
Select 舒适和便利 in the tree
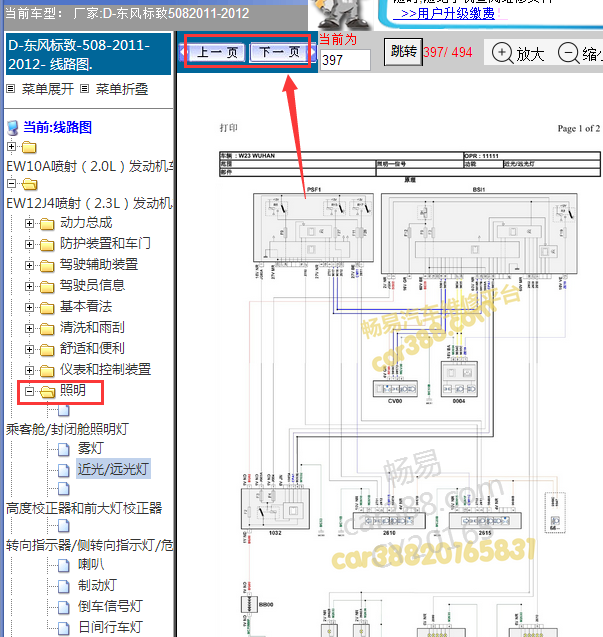92,348
